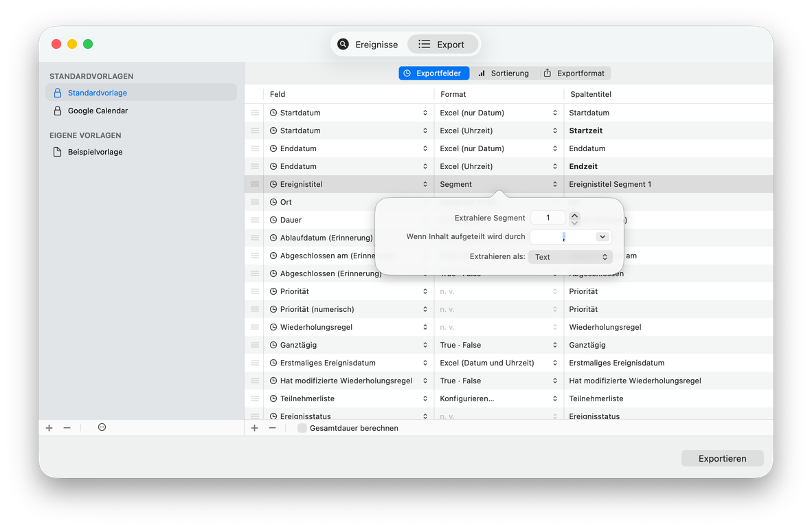Image resolution: width=812 pixels, height=529 pixels.
Task: Open the Extrahieren als Text dropdown
Action: (x=570, y=257)
